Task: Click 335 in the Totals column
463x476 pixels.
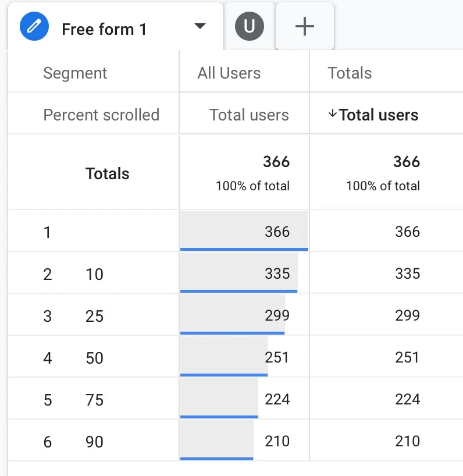Action: 408,273
